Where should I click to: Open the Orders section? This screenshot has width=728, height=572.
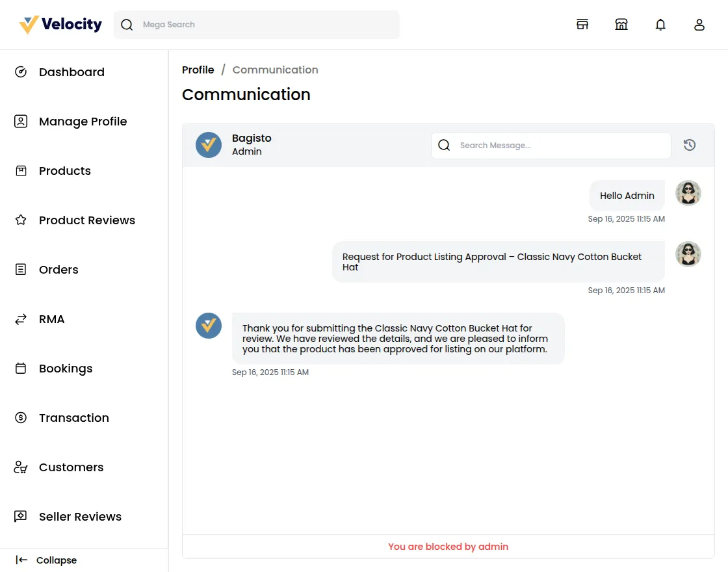pyautogui.click(x=58, y=270)
